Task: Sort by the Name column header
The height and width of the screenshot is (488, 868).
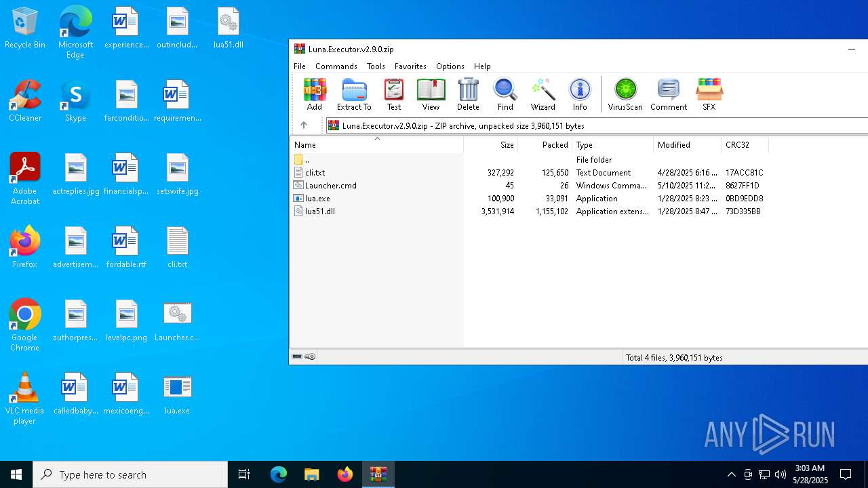Action: click(377, 145)
